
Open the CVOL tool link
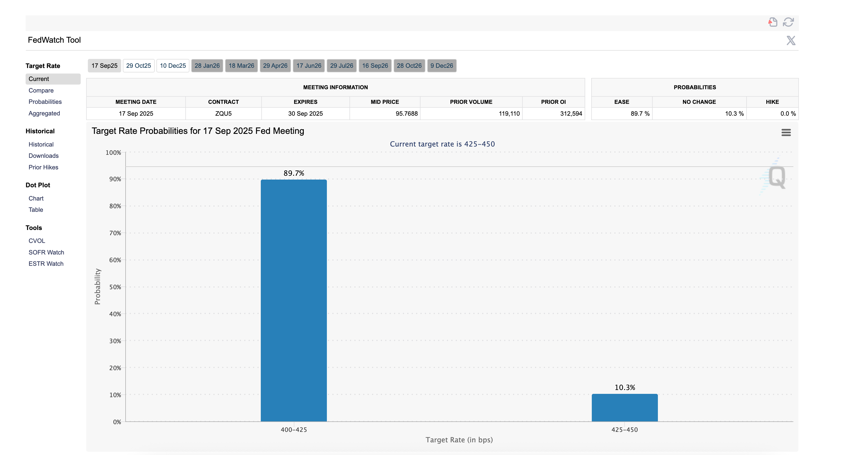coord(37,241)
